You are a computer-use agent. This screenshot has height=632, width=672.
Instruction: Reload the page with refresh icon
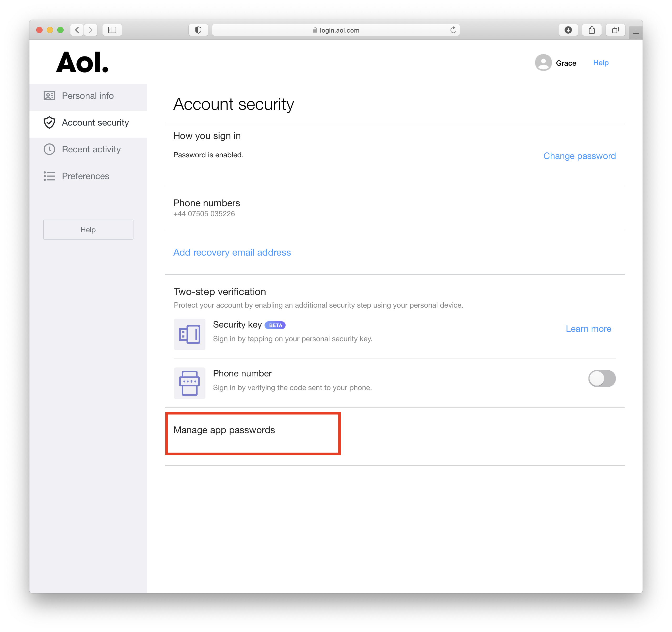pos(453,30)
